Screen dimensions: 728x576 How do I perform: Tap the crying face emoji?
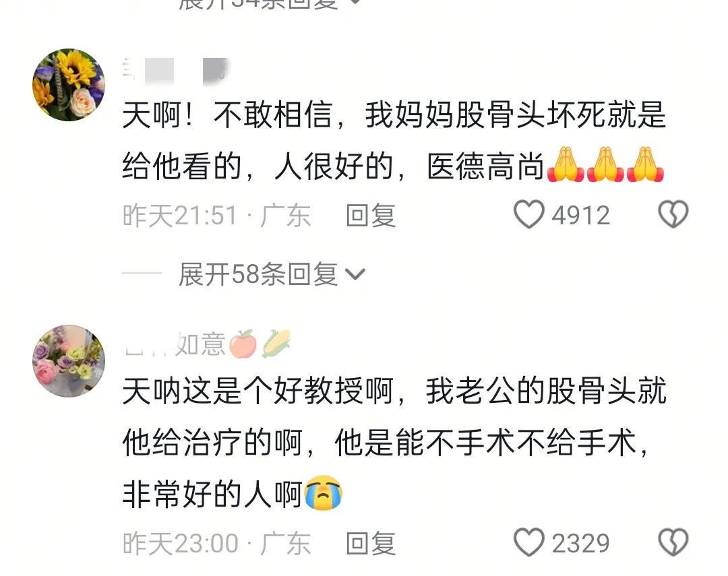point(324,493)
